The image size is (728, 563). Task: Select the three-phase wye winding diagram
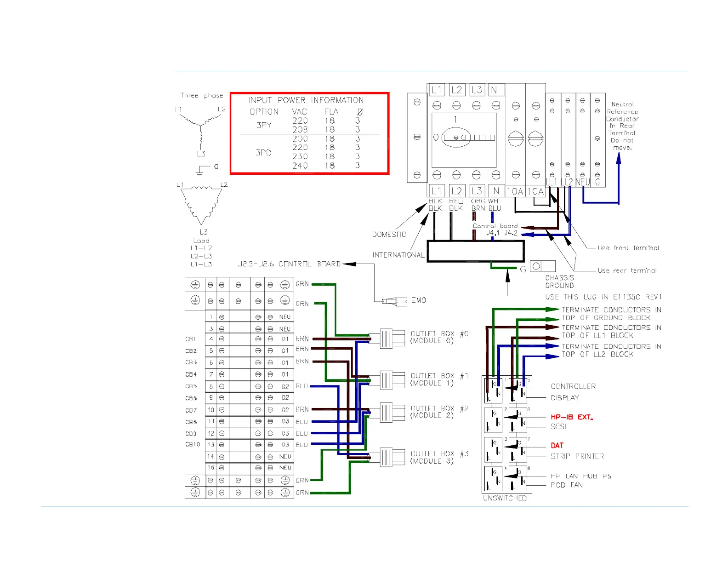(x=201, y=130)
